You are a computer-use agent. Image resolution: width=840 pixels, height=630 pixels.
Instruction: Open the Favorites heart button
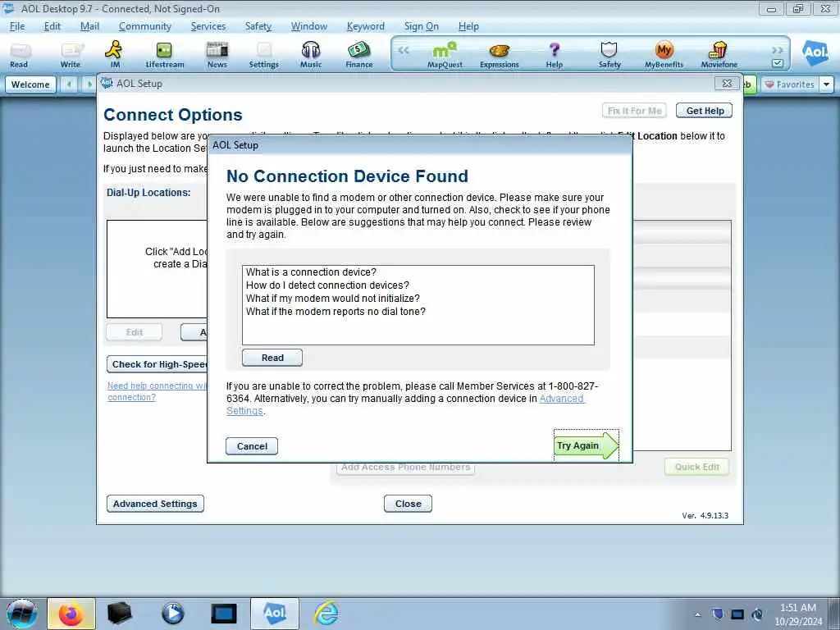click(x=790, y=84)
